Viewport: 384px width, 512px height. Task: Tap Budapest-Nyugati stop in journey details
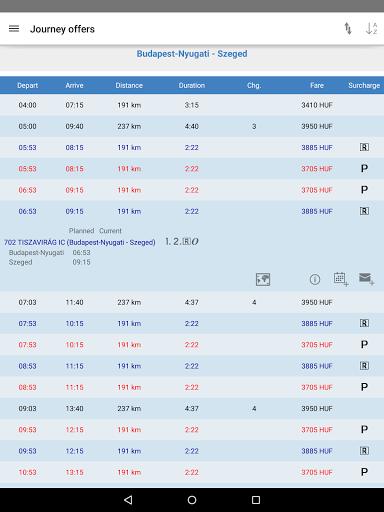36,252
